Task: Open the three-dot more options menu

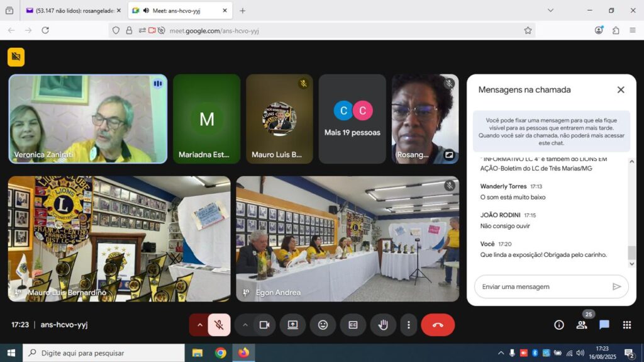Action: click(409, 325)
